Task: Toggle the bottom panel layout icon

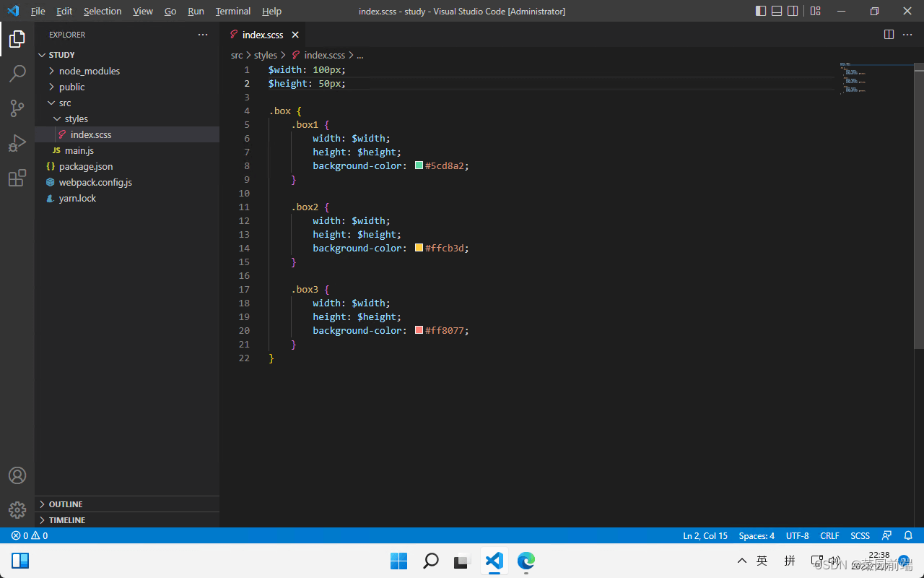Action: 777,11
